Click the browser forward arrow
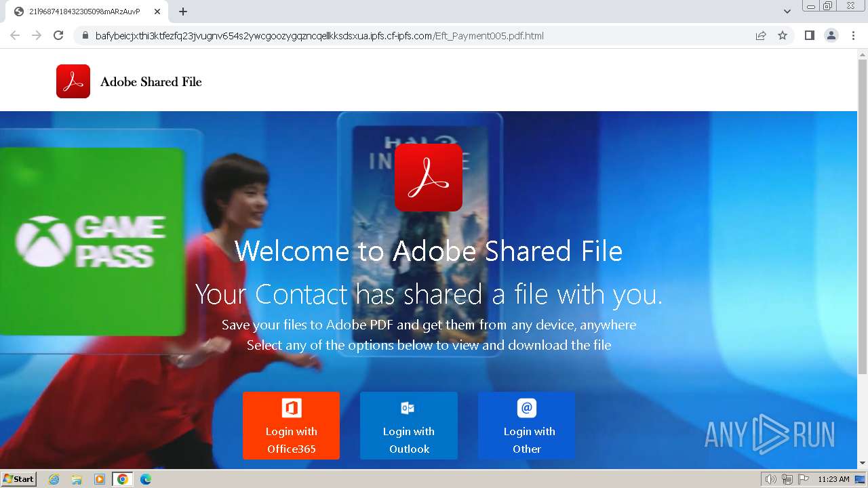The width and height of the screenshot is (868, 488). pos(37,35)
